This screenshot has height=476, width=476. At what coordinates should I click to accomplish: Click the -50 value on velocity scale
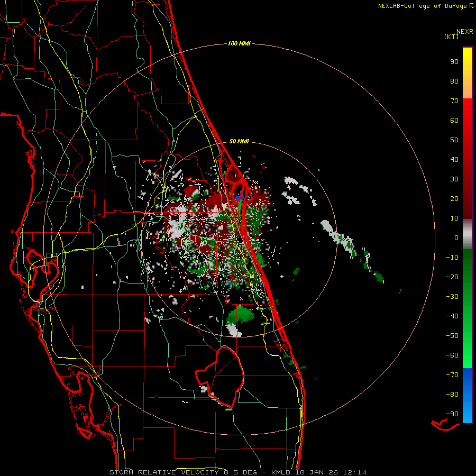(x=452, y=336)
